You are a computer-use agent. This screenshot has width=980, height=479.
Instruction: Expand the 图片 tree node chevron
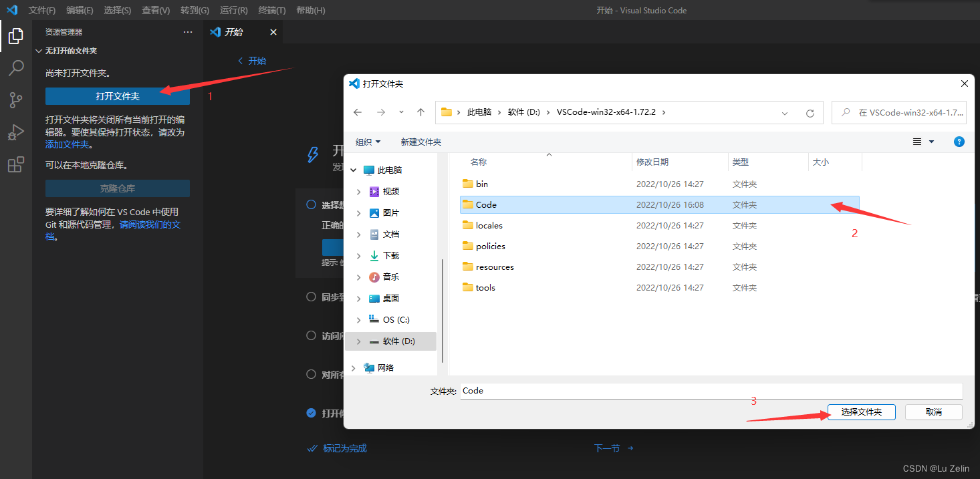point(359,213)
